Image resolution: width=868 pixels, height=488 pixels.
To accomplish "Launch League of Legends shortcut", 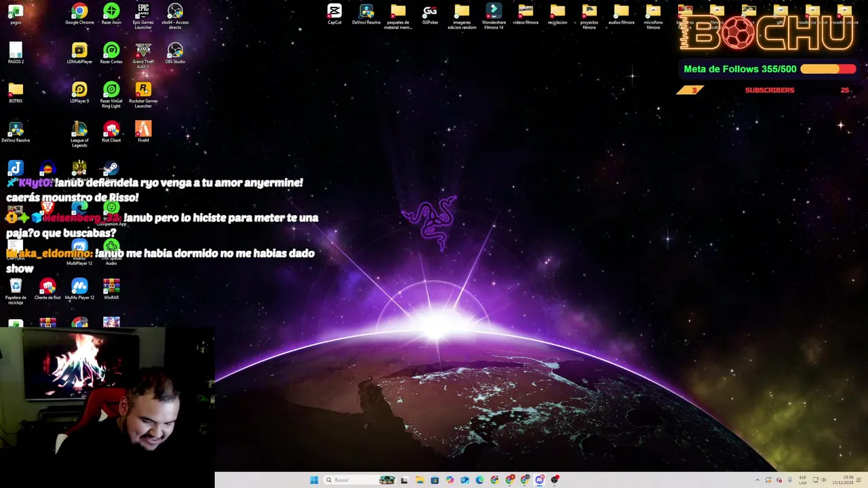I will (x=79, y=134).
